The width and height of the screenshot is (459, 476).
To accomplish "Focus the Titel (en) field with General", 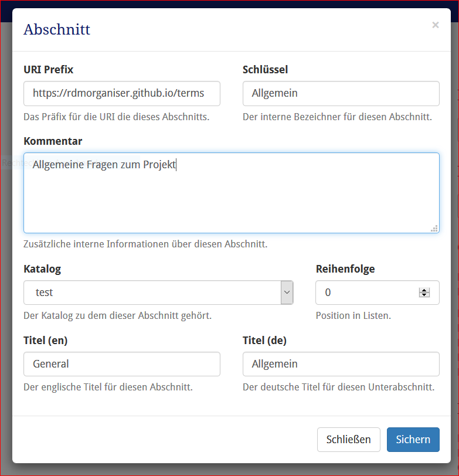I will coord(122,364).
